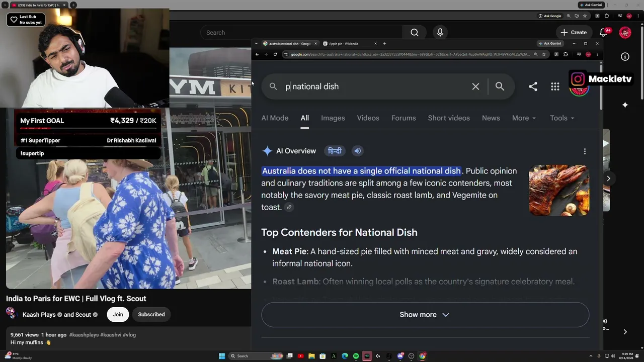Go back in the Google search window
The width and height of the screenshot is (644, 362).
click(257, 54)
